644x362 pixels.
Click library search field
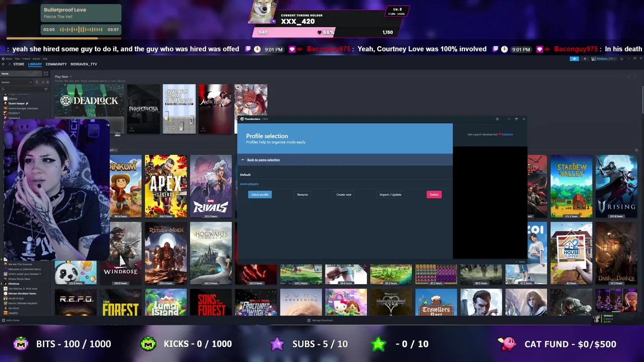tap(23, 89)
